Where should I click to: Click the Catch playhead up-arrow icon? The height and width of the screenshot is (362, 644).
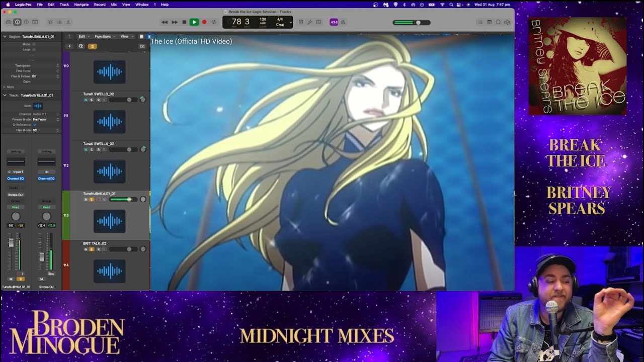pos(69,36)
